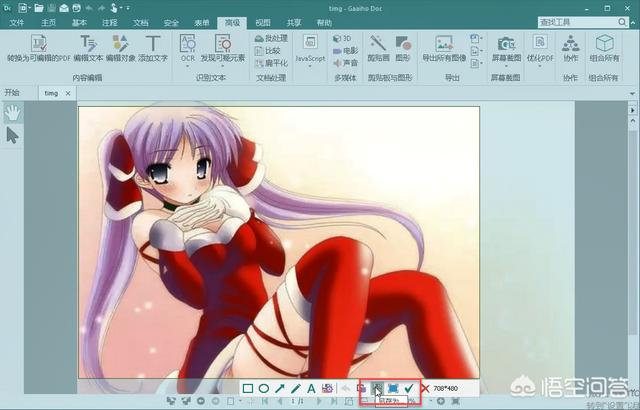This screenshot has width=640, height=410.
Task: Click the JavaScript ribbon icon
Action: (310, 42)
